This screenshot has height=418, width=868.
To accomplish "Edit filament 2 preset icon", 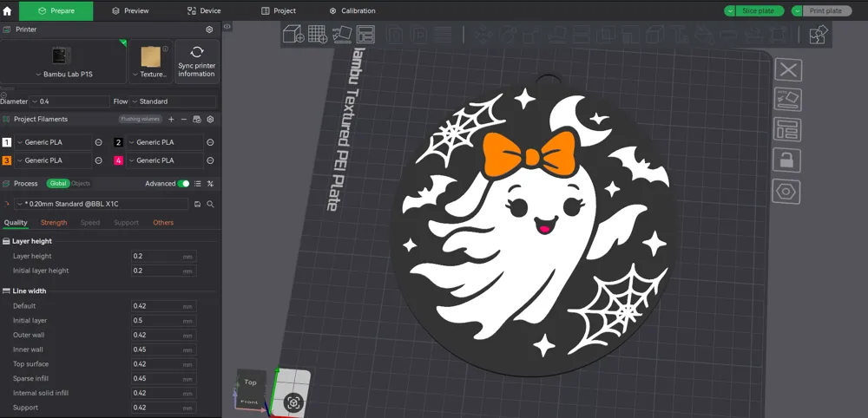I will click(210, 142).
